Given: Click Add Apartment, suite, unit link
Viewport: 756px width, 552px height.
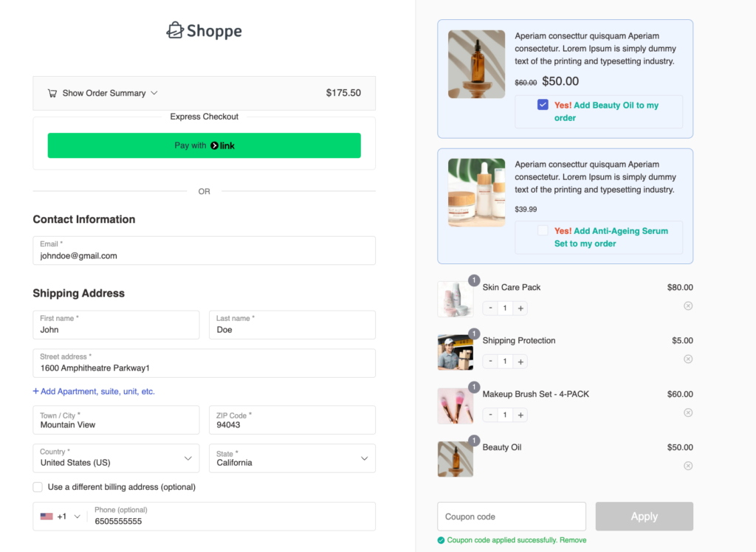Looking at the screenshot, I should [94, 391].
